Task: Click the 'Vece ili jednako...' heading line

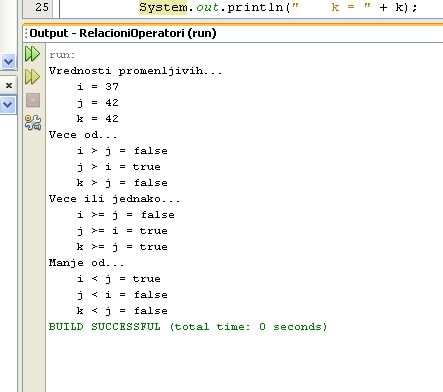Action: pyautogui.click(x=114, y=199)
